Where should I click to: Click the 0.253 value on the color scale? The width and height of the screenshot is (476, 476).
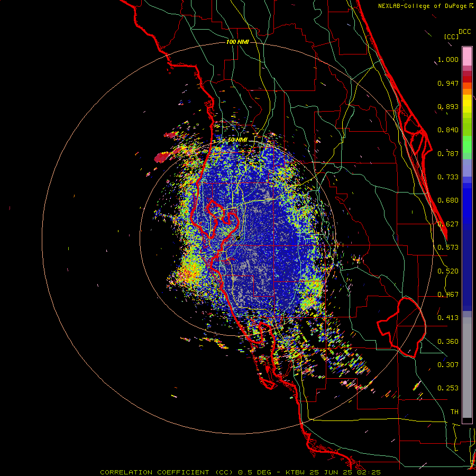click(448, 388)
